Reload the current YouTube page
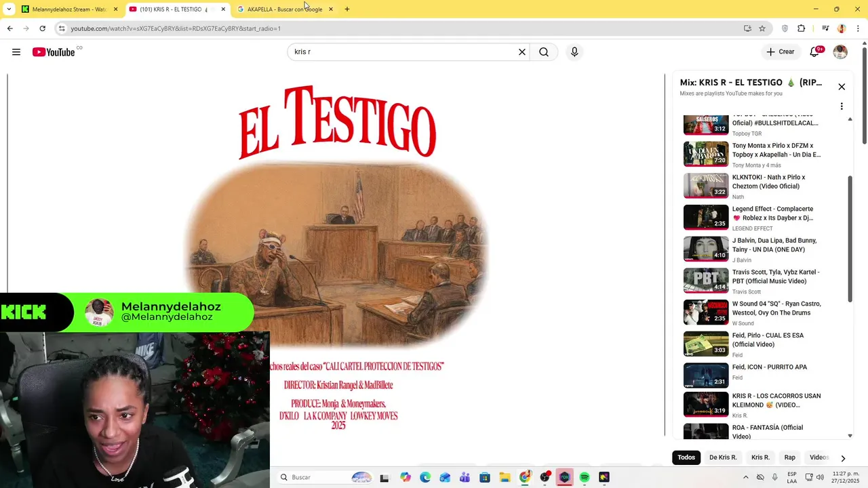The height and width of the screenshot is (488, 868). pyautogui.click(x=42, y=28)
